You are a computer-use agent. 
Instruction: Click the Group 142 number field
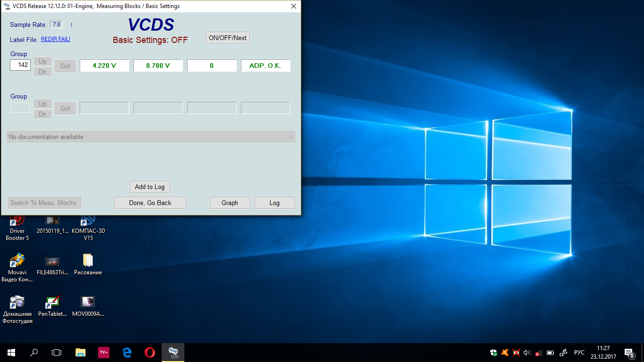click(20, 65)
